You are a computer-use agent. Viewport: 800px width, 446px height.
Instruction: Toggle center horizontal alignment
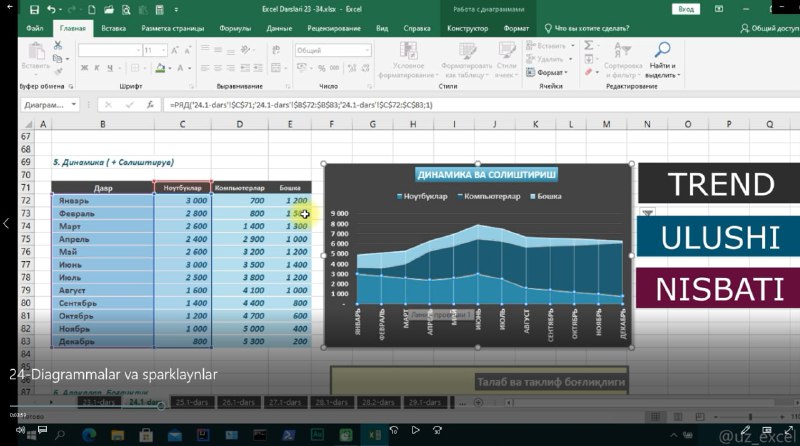218,68
